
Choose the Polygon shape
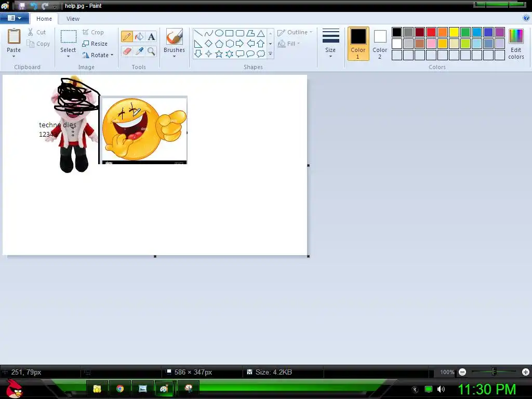pyautogui.click(x=250, y=33)
